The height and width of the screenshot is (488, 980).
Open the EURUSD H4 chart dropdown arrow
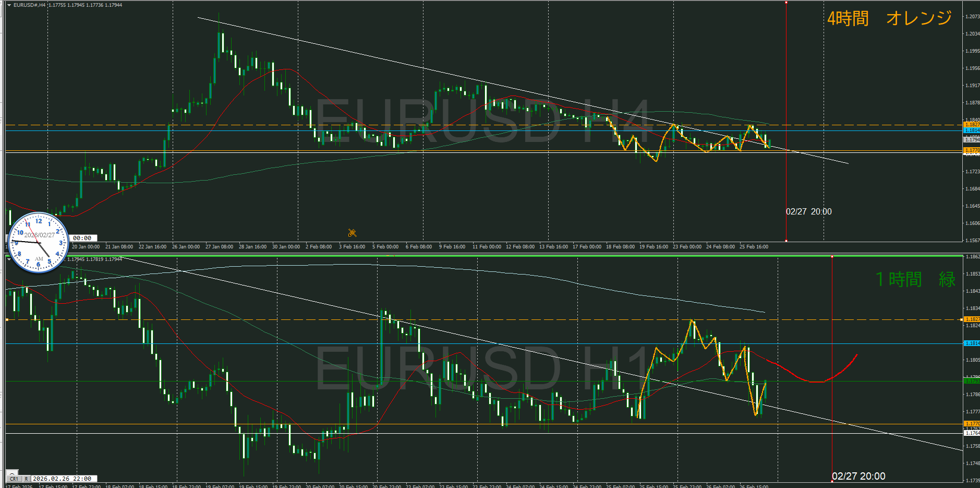tap(9, 5)
